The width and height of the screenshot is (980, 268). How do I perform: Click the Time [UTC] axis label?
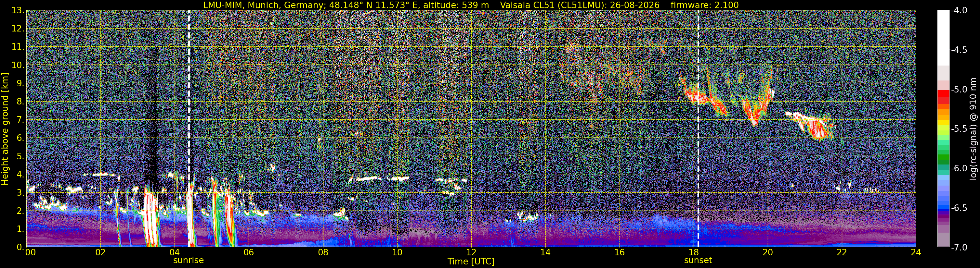click(471, 262)
